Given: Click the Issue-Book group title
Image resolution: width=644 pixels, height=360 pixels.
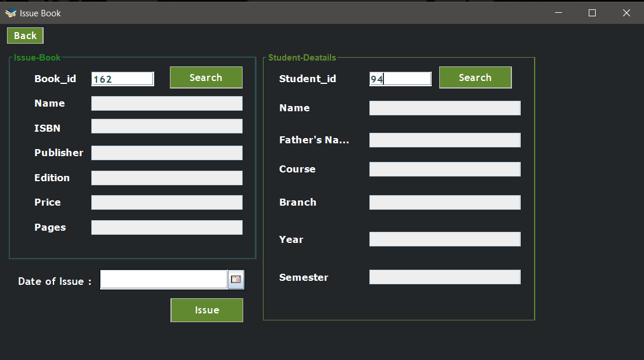Looking at the screenshot, I should (37, 58).
